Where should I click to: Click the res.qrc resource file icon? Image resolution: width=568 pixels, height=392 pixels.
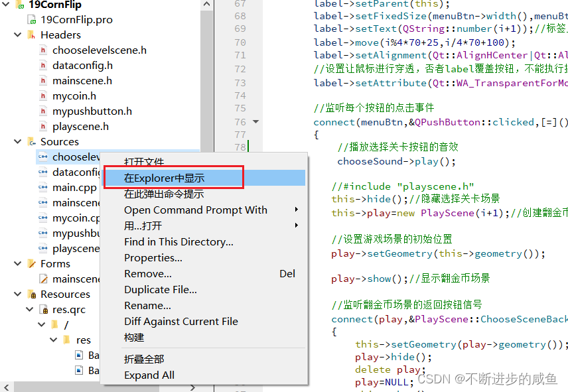[44, 310]
